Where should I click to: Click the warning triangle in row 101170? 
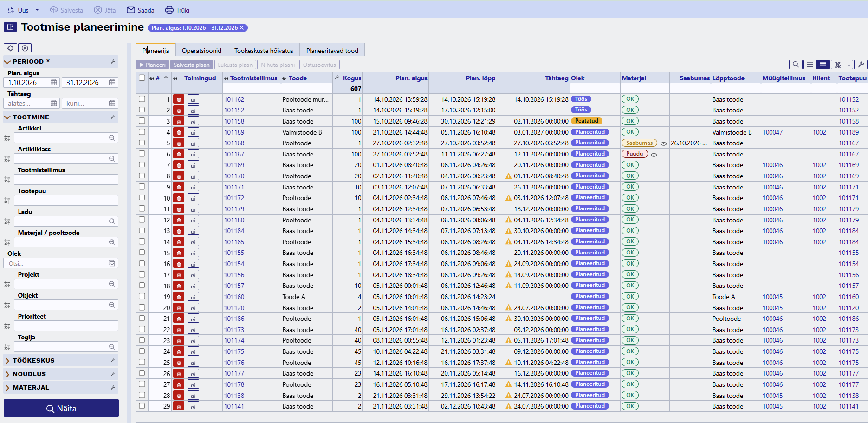[509, 176]
